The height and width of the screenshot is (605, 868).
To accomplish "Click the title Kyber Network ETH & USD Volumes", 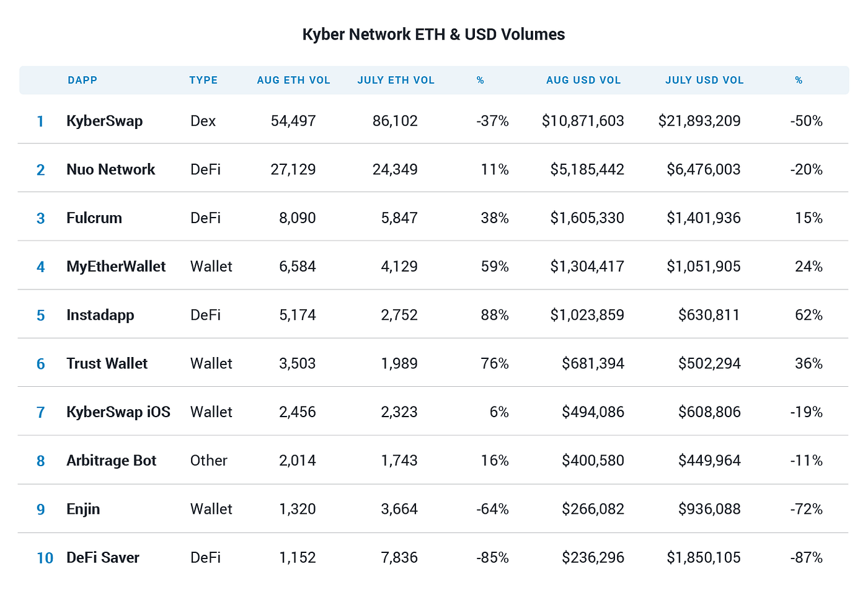I will point(433,34).
